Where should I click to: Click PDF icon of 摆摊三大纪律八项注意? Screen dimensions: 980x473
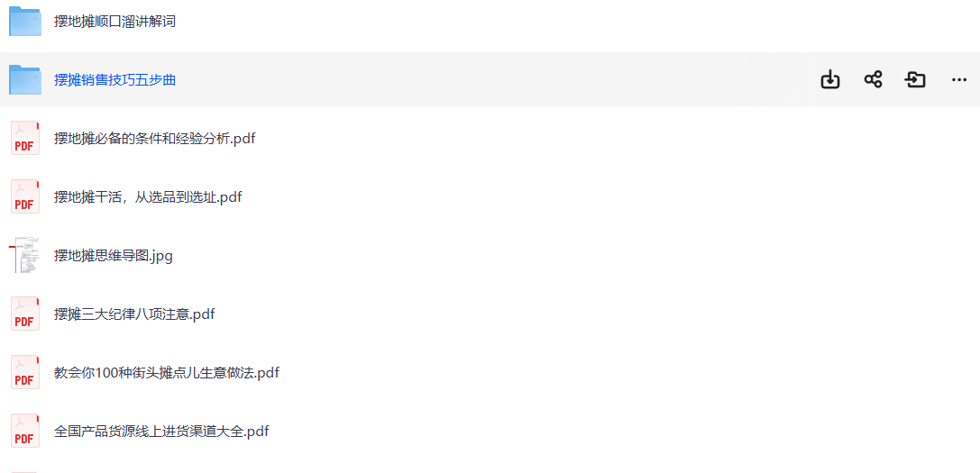[x=25, y=314]
